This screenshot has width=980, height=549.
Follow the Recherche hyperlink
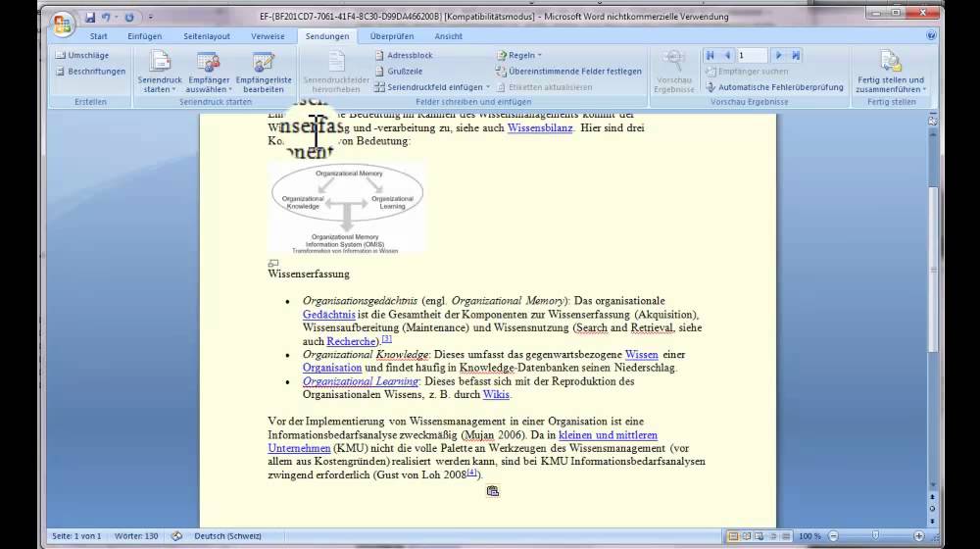coord(351,341)
